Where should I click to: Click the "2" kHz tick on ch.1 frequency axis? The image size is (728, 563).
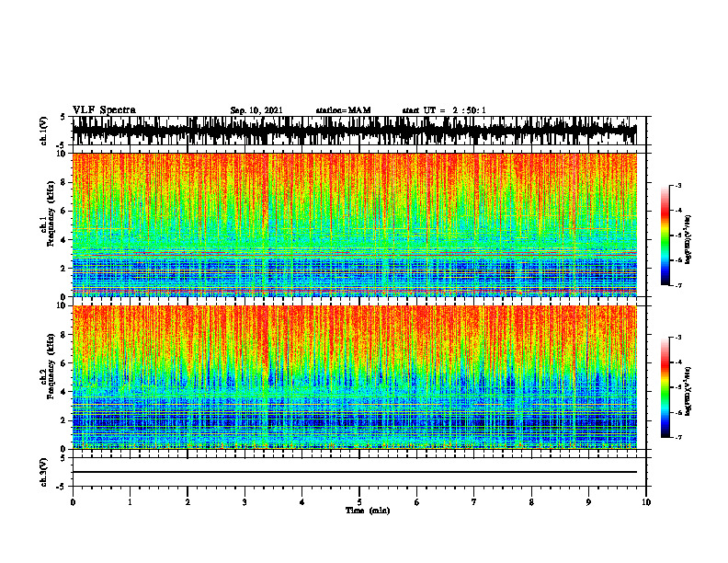63,269
